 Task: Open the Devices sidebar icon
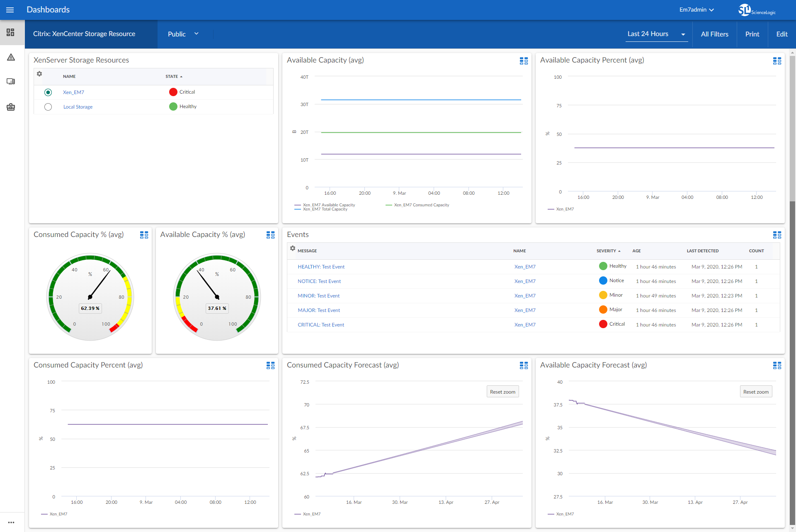11,82
